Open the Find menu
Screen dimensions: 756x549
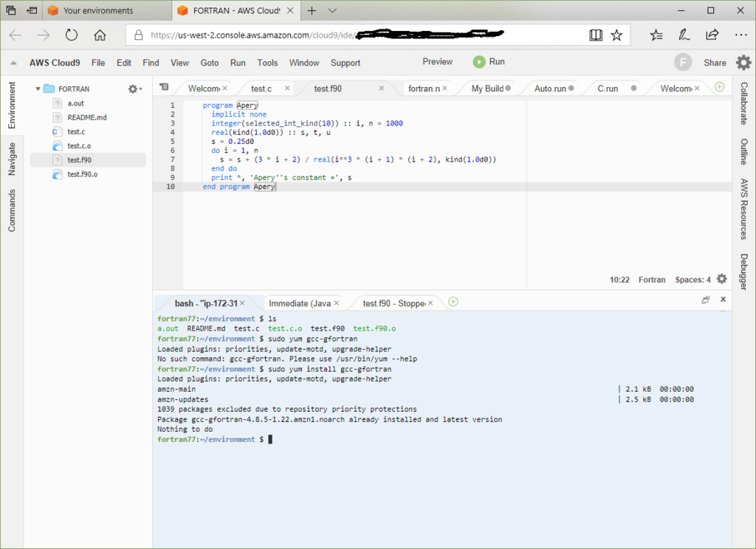point(151,63)
